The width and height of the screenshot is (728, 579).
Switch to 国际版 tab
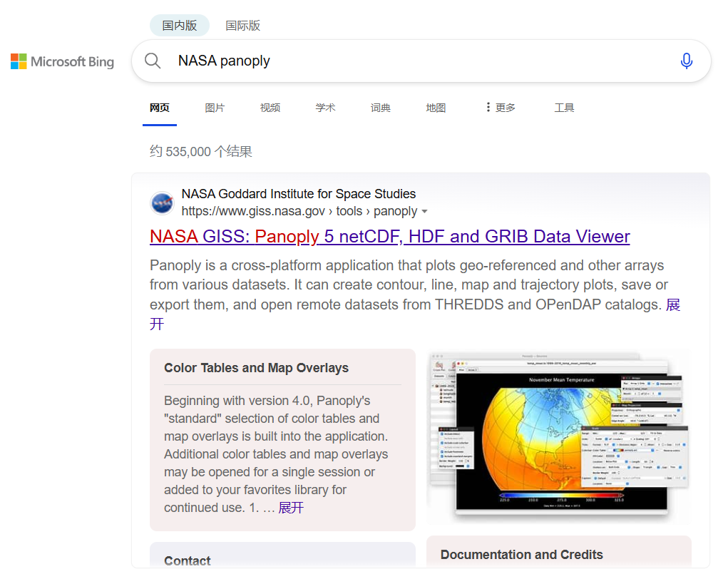coord(243,26)
